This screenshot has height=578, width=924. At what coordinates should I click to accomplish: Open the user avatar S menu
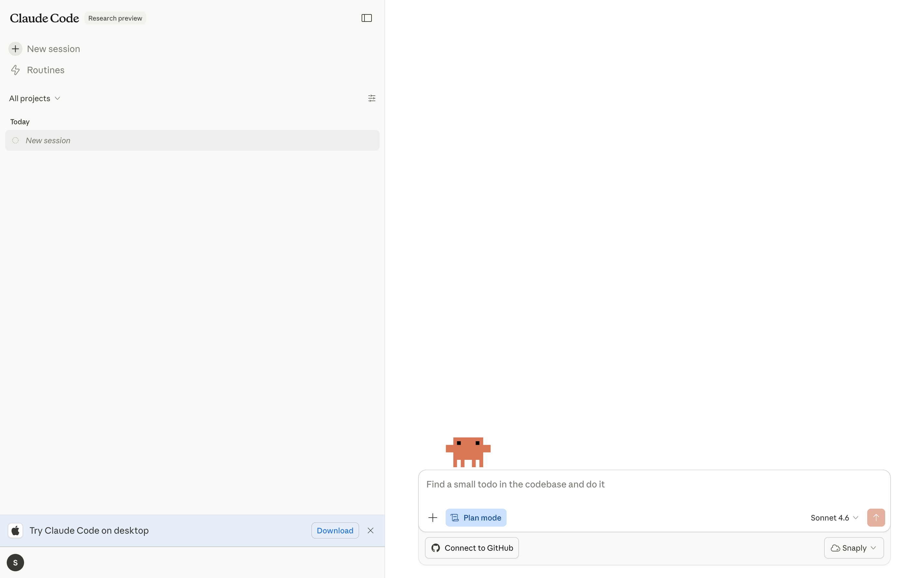pos(15,562)
